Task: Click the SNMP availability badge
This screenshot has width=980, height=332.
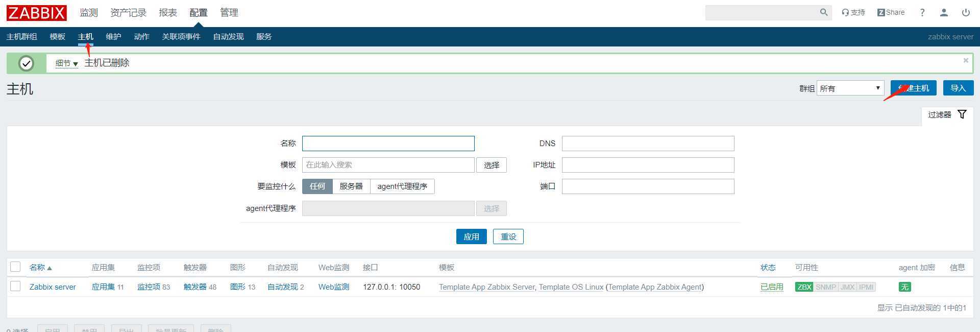Action: click(826, 287)
